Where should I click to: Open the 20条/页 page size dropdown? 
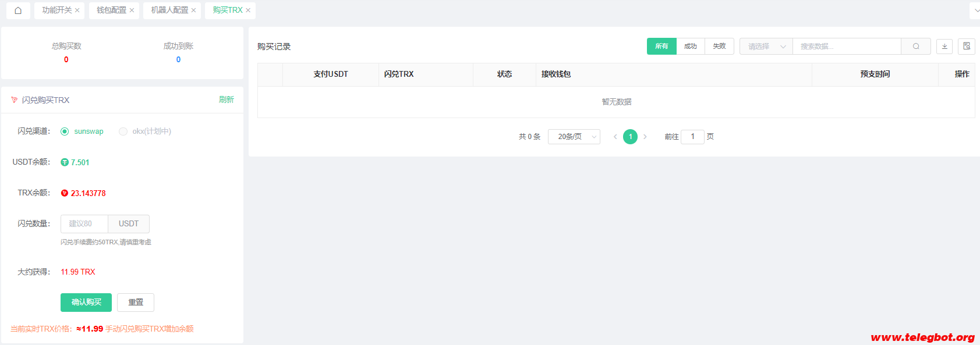(574, 137)
